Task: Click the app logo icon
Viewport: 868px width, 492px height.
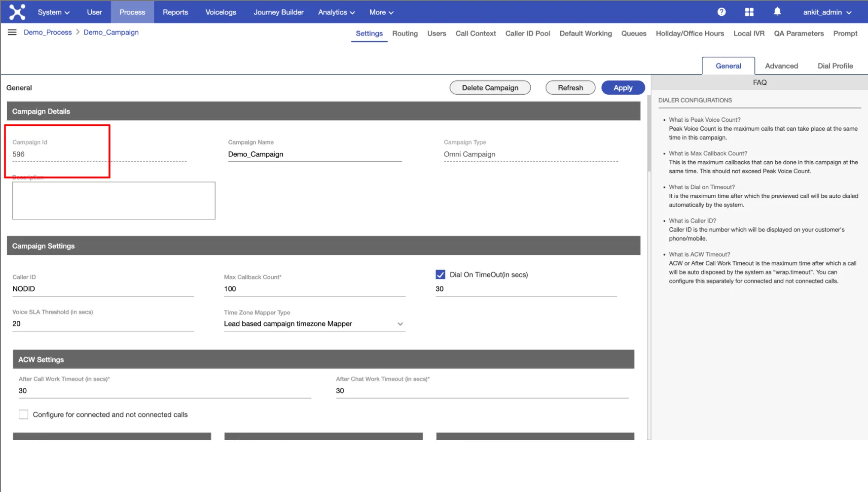Action: pyautogui.click(x=17, y=12)
